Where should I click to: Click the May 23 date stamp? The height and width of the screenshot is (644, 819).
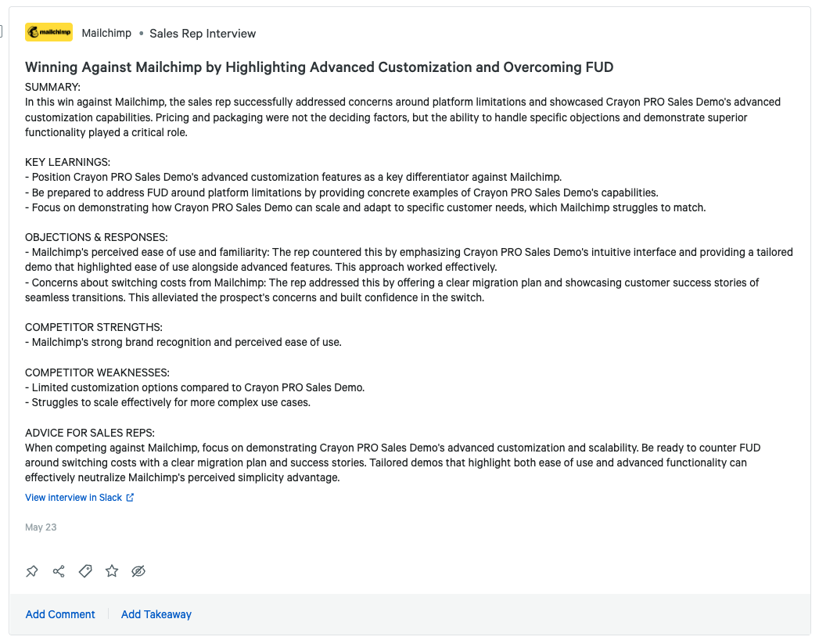(41, 527)
